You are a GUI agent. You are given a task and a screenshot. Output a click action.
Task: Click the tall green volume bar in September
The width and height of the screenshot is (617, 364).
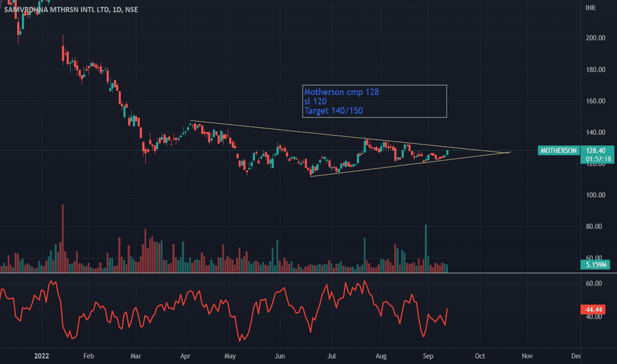[426, 249]
